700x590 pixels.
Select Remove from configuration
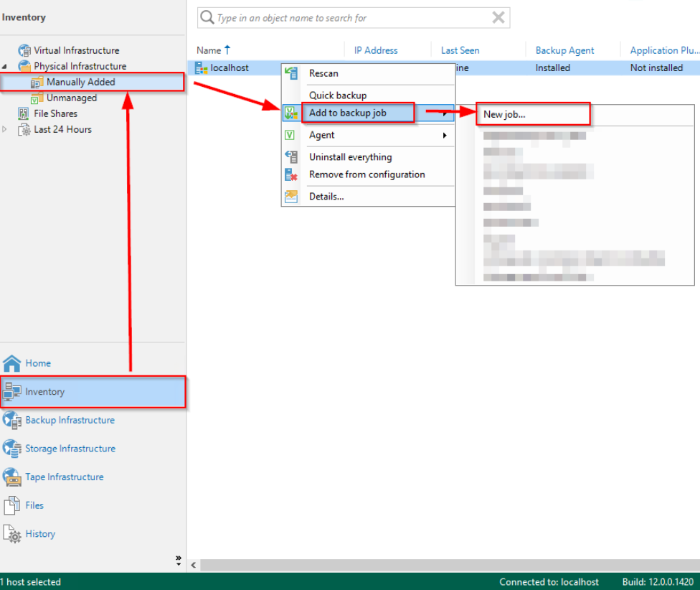coord(366,174)
